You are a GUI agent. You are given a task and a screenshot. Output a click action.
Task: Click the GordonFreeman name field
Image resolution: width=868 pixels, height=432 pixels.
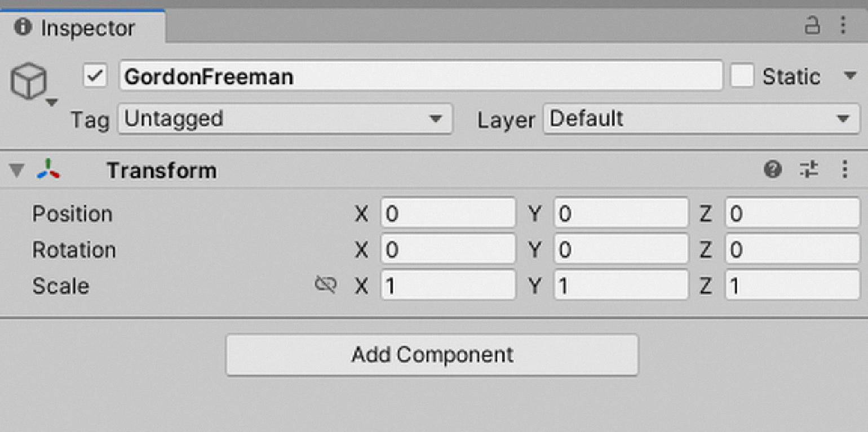pyautogui.click(x=420, y=76)
